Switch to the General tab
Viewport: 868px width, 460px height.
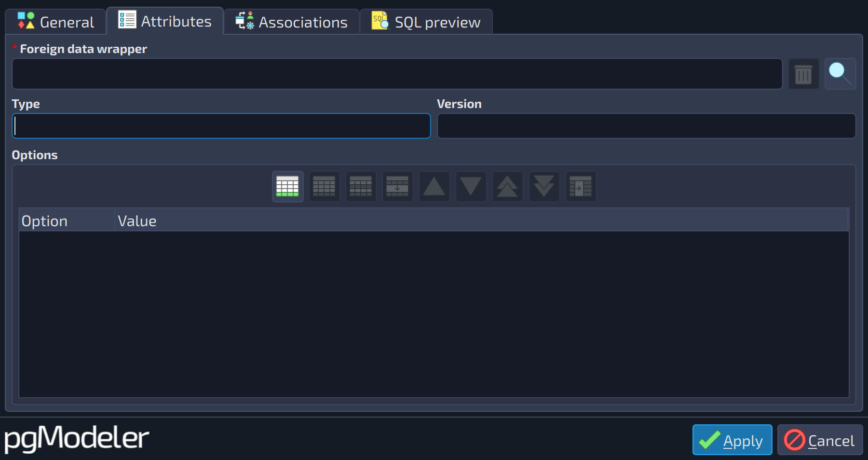[55, 22]
